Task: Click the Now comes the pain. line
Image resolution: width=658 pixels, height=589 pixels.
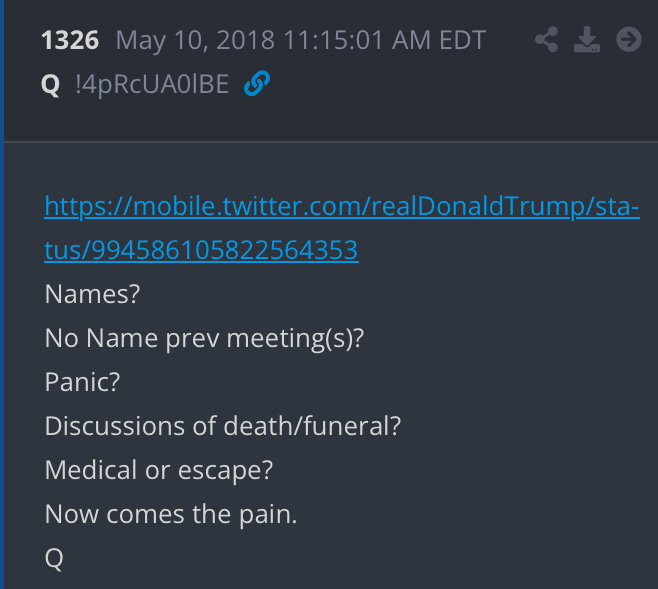Action: [171, 514]
